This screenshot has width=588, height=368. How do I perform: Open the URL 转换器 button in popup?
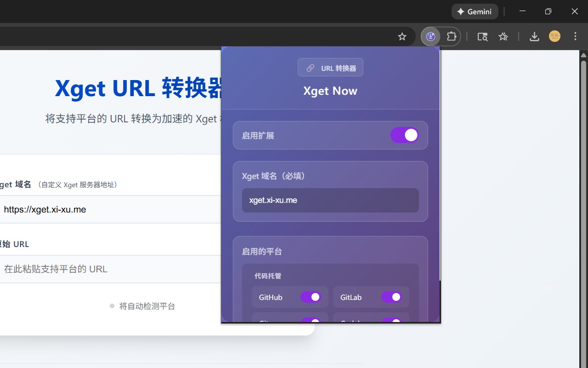tap(330, 68)
